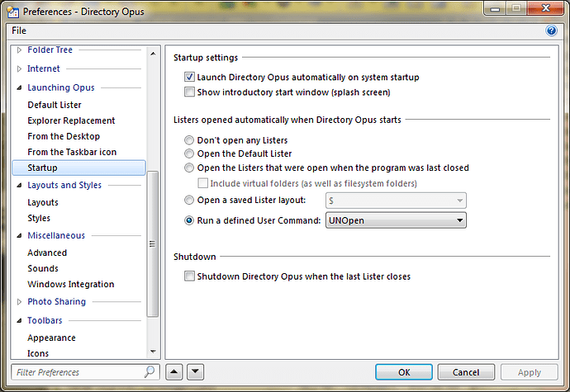Click the Apply button
Screen dimensions: 570x392
click(x=530, y=372)
